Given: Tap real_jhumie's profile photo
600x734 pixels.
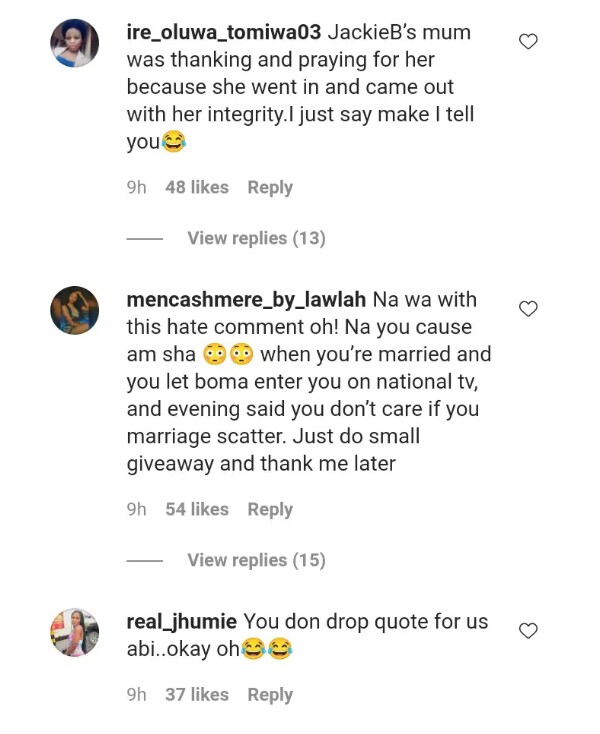Looking at the screenshot, I should (x=75, y=632).
